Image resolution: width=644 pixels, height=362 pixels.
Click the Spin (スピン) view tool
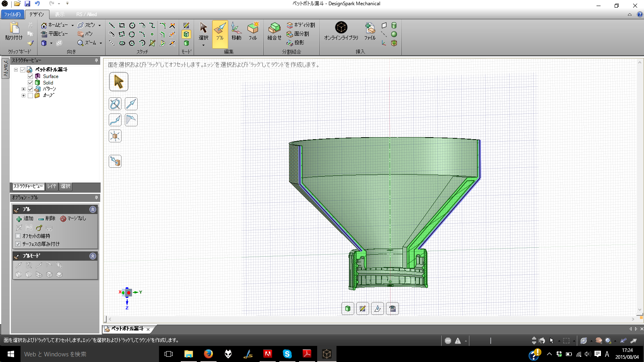[x=87, y=25]
